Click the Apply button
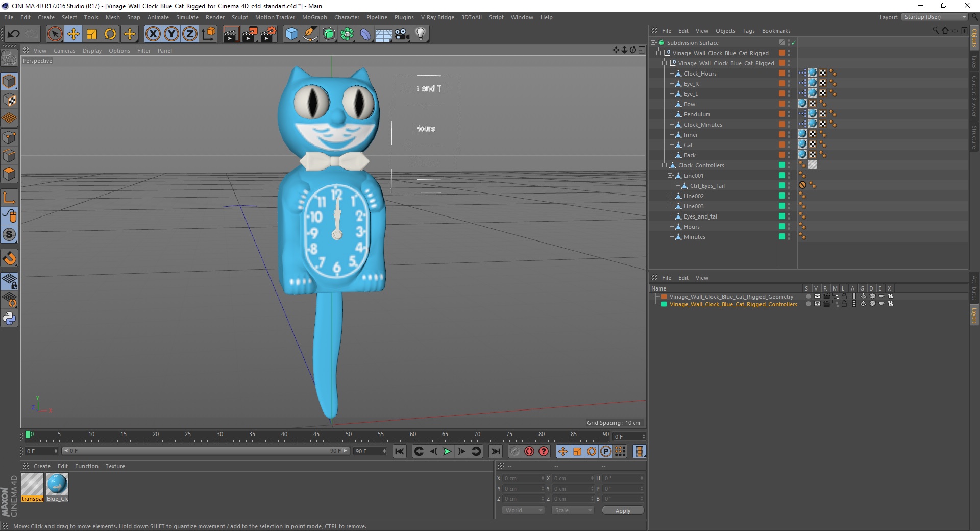This screenshot has width=980, height=531. pyautogui.click(x=623, y=510)
